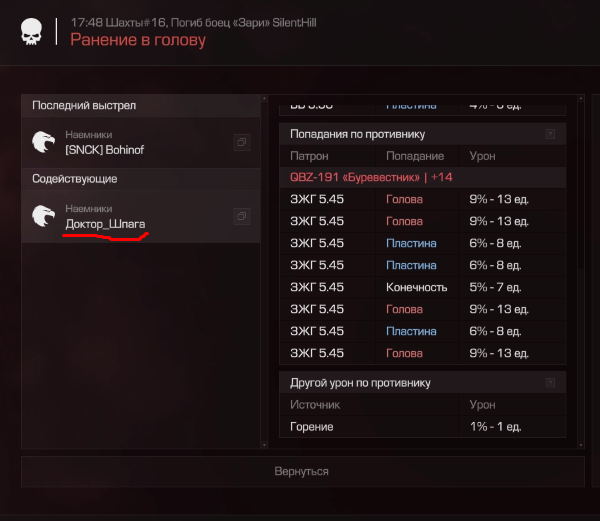The image size is (600, 521).
Task: Click the Вернуться button
Action: (x=303, y=471)
